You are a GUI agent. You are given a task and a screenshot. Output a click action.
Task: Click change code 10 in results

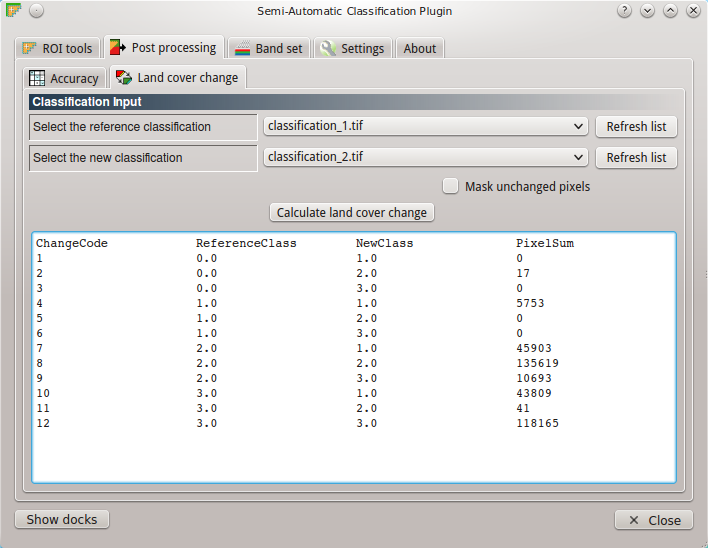pyautogui.click(x=43, y=393)
